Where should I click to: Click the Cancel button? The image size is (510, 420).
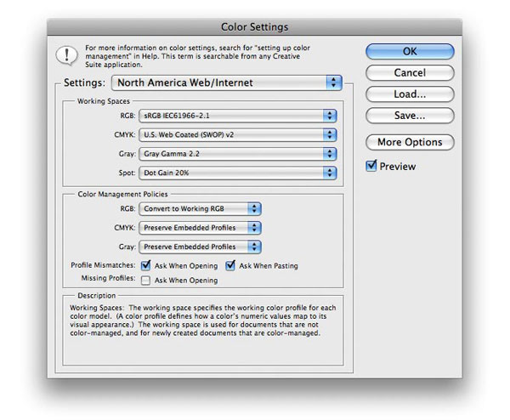click(x=410, y=73)
